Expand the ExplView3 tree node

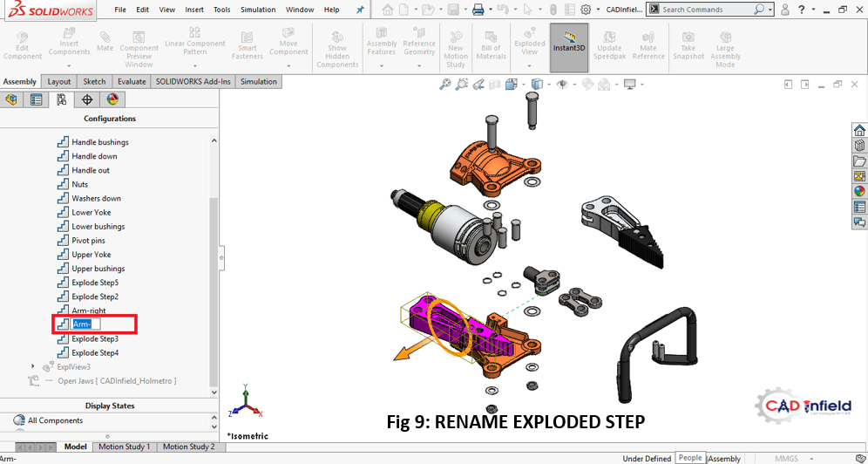coord(32,366)
